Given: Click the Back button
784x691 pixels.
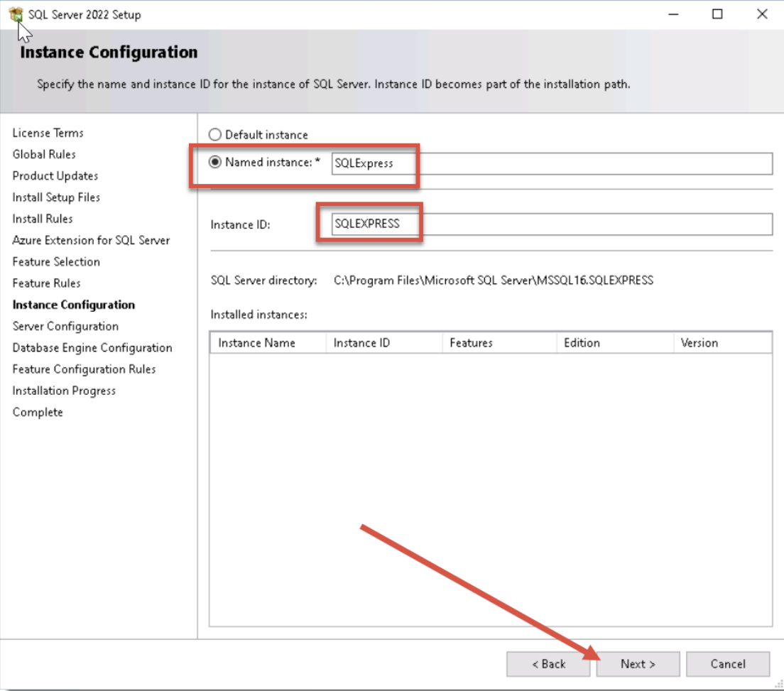Looking at the screenshot, I should (548, 664).
